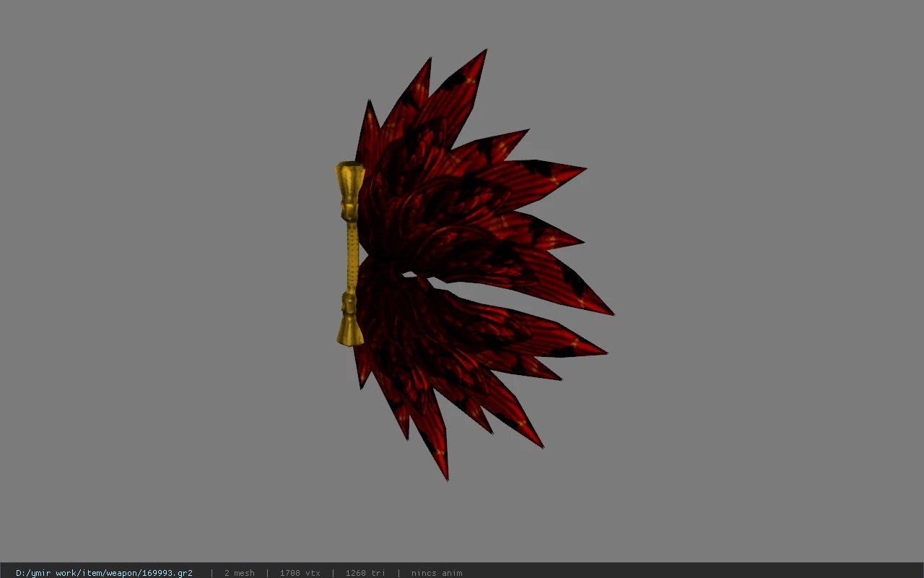Click the '1260 tri' triangle count
The width and height of the screenshot is (924, 578).
[x=365, y=573]
